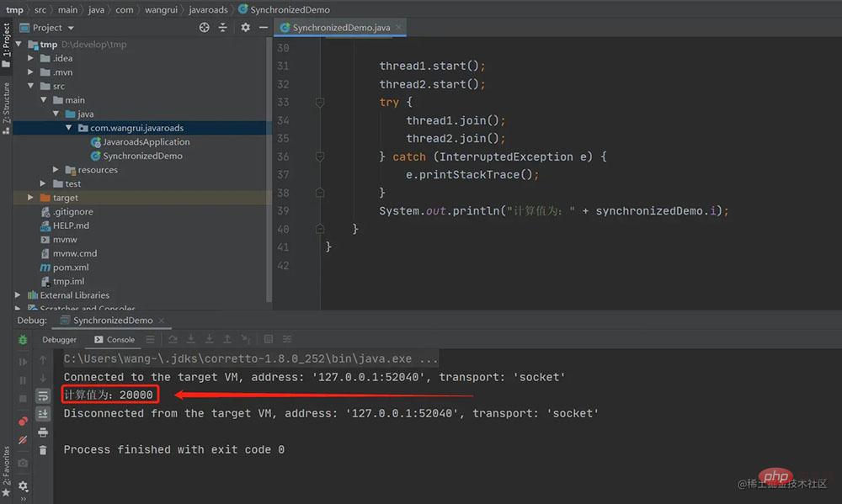Click the Evaluate Expression calculator icon
842x504 pixels.
click(x=269, y=339)
